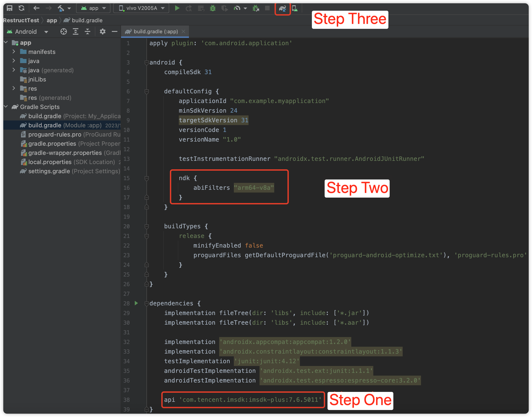
Task: Collapse all nodes in project tree
Action: click(88, 31)
